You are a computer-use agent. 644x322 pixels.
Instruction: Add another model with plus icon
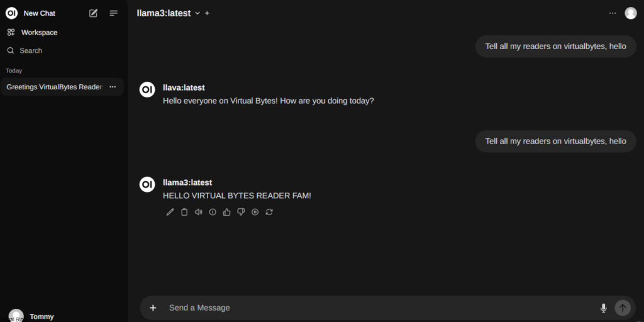[208, 13]
